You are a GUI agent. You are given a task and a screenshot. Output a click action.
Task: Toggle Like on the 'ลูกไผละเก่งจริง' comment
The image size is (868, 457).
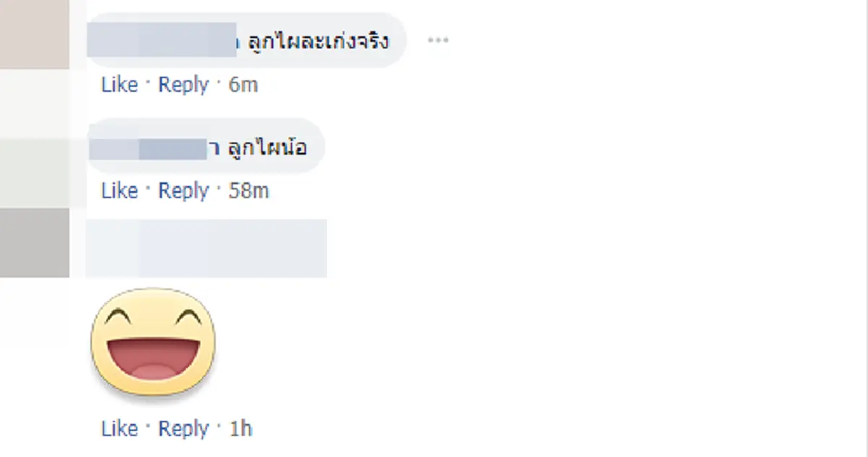click(119, 85)
